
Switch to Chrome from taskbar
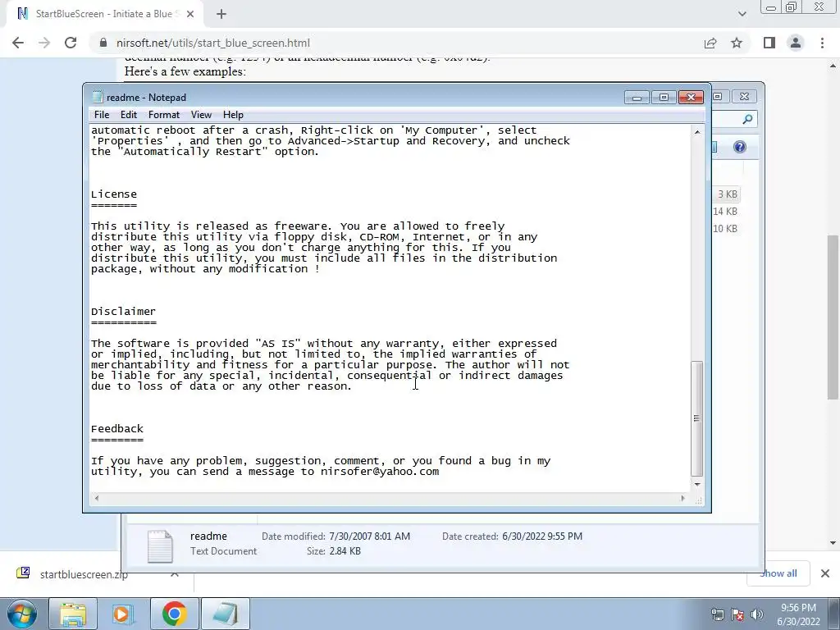click(x=174, y=614)
